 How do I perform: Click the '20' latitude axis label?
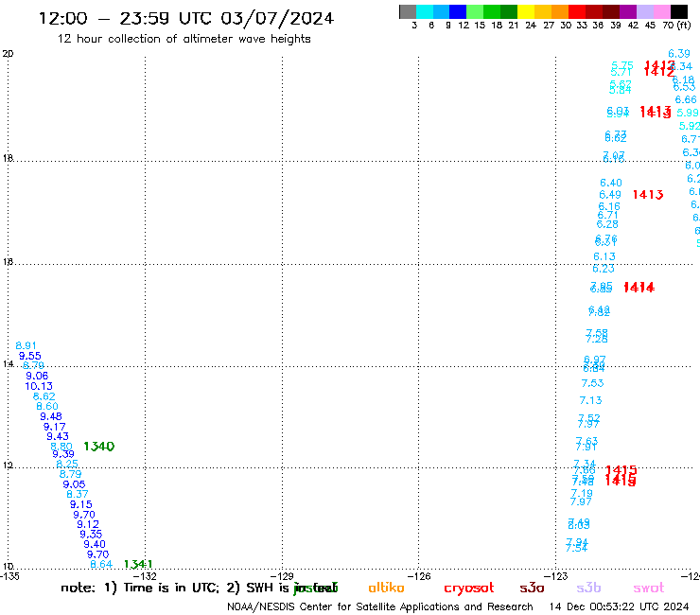pos(8,54)
